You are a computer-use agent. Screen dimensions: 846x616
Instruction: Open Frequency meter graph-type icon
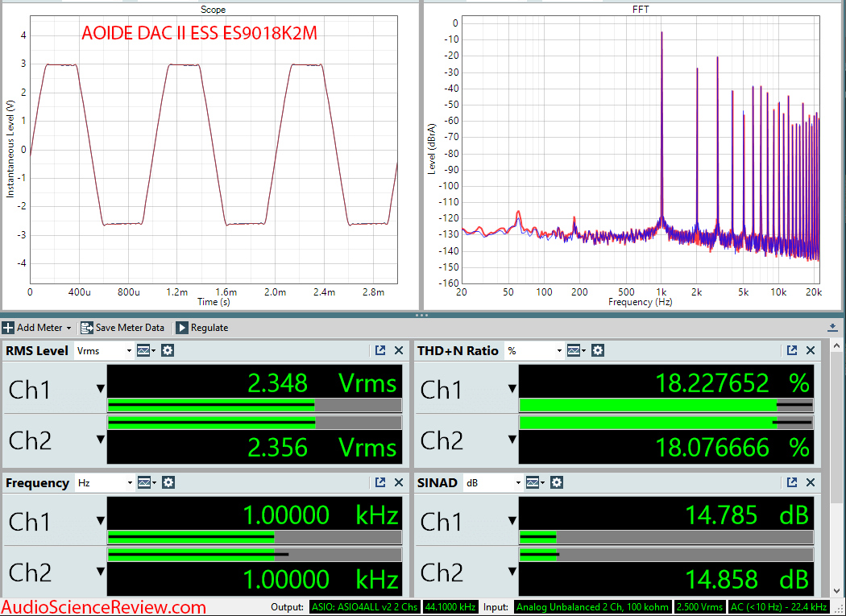pos(146,483)
